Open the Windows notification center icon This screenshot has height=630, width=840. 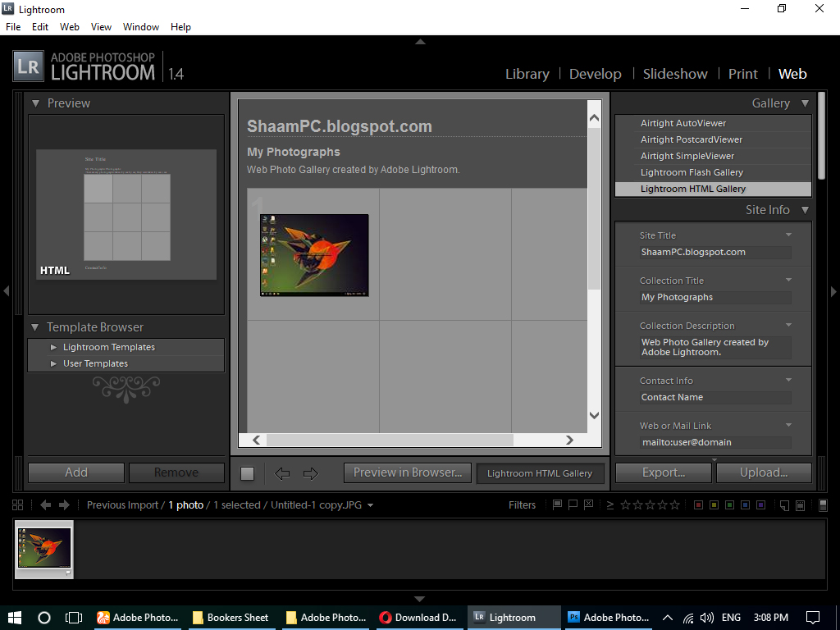click(813, 618)
